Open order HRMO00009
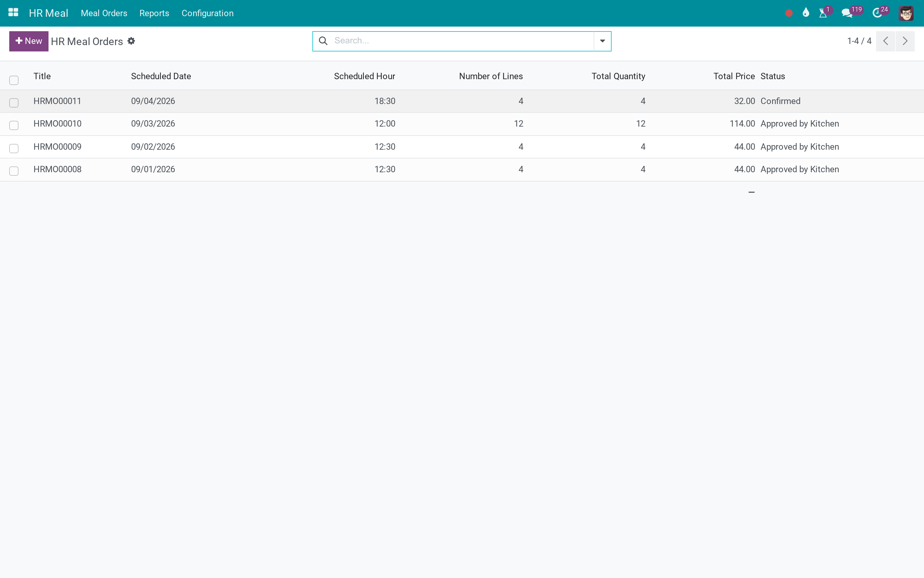This screenshot has width=924, height=578. click(57, 147)
